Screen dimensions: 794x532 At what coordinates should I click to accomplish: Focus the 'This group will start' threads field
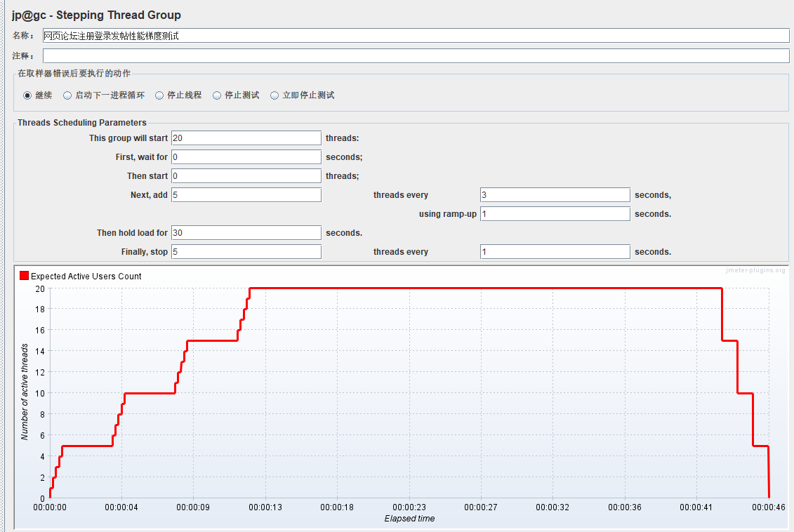[246, 138]
